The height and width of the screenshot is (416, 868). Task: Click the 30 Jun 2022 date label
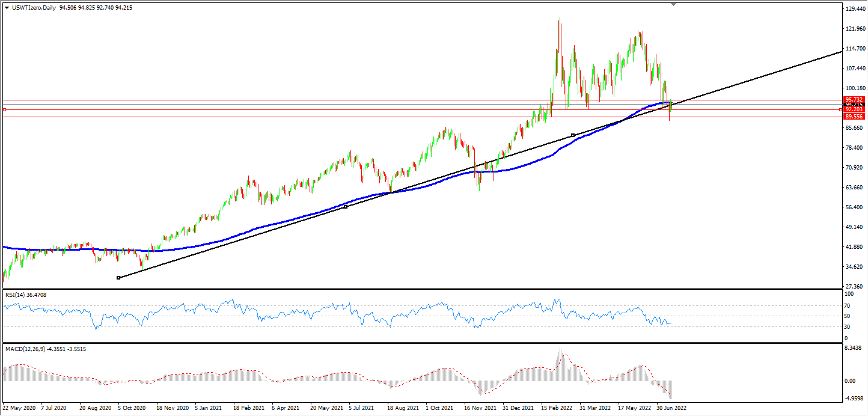point(671,408)
